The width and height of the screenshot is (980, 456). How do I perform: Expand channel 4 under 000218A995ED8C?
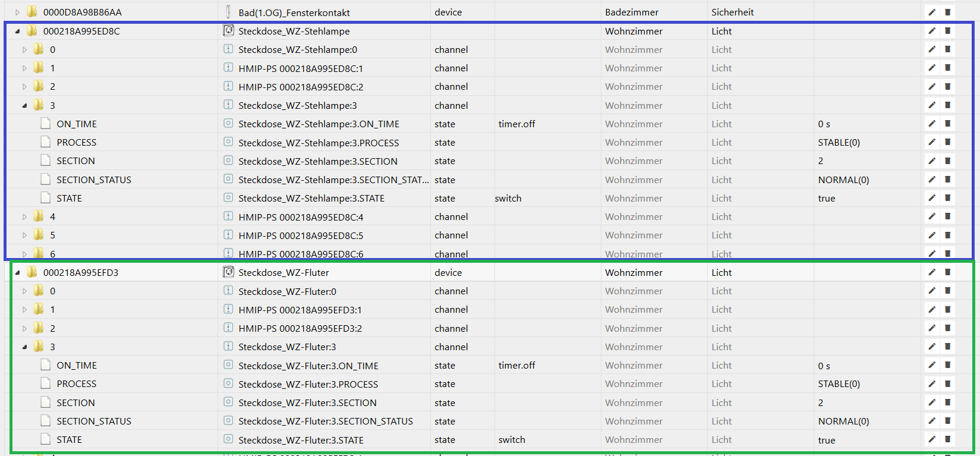(x=24, y=216)
